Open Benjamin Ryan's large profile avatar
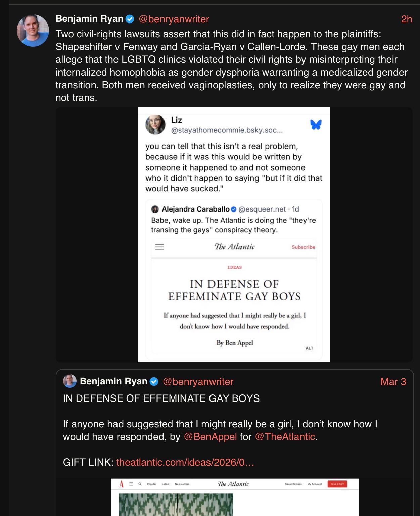The image size is (420, 516). 33,31
